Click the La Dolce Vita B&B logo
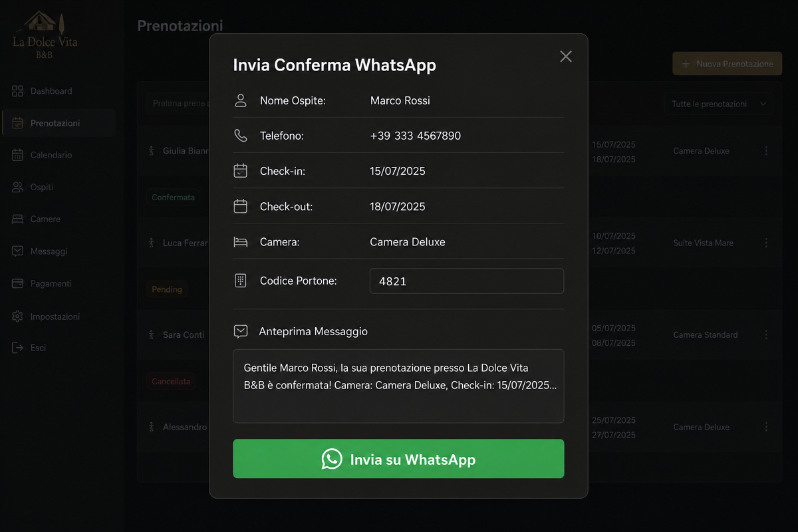 tap(45, 36)
